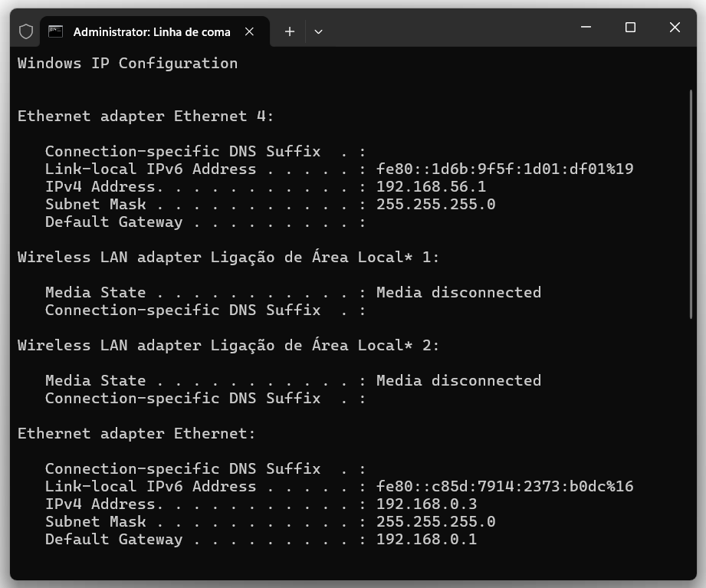The image size is (706, 588).
Task: Expand the new tab profile dropdown chevron
Action: (x=318, y=31)
